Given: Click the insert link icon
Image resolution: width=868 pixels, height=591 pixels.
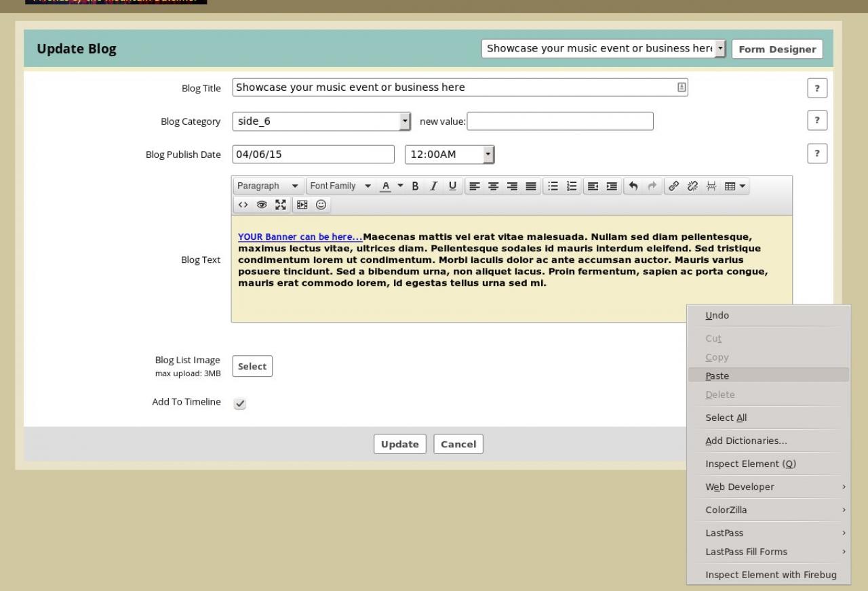Looking at the screenshot, I should [673, 186].
